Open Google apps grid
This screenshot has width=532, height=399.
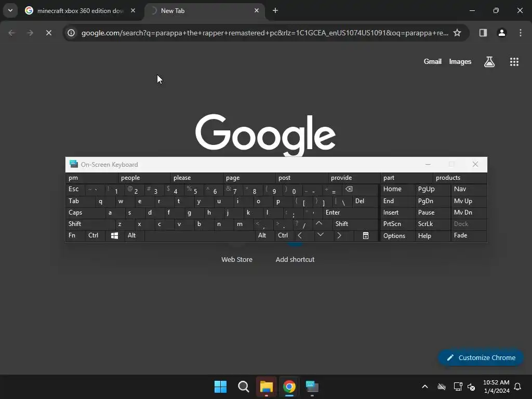click(x=514, y=61)
